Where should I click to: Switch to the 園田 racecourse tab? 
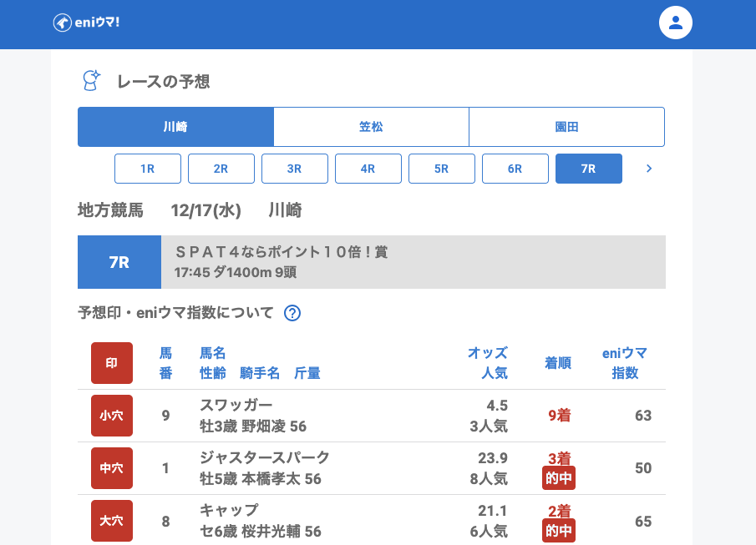pyautogui.click(x=566, y=127)
